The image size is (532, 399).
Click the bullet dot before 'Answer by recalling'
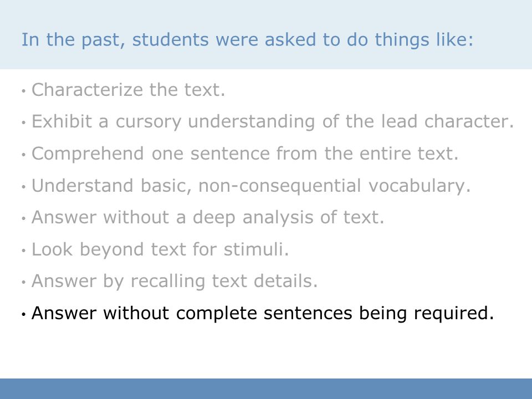pos(23,282)
